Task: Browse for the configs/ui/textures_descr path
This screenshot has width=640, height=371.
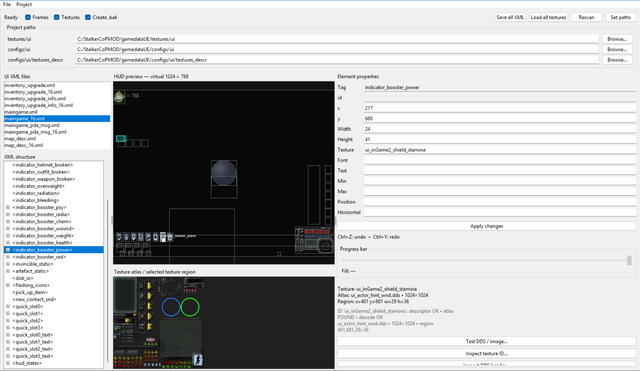Action: [x=617, y=60]
